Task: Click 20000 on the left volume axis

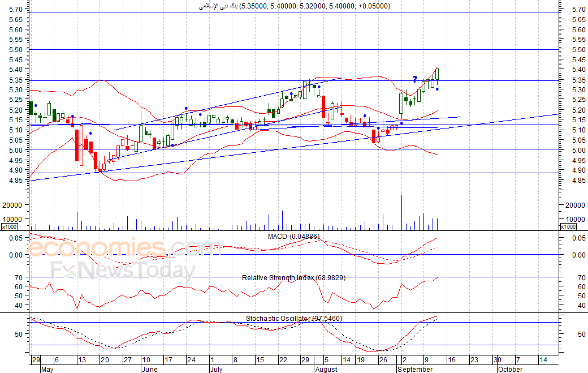Action: click(12, 205)
